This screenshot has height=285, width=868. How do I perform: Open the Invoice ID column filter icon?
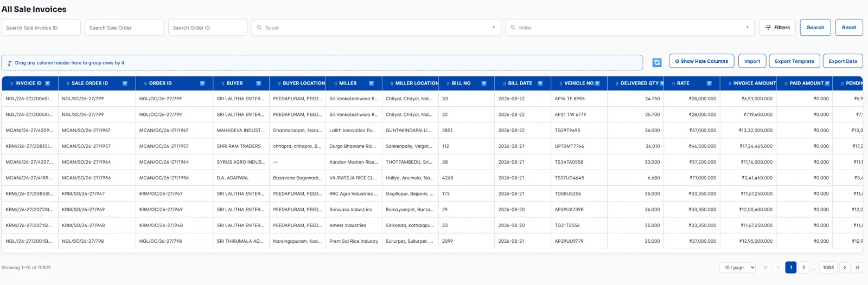pyautogui.click(x=48, y=83)
